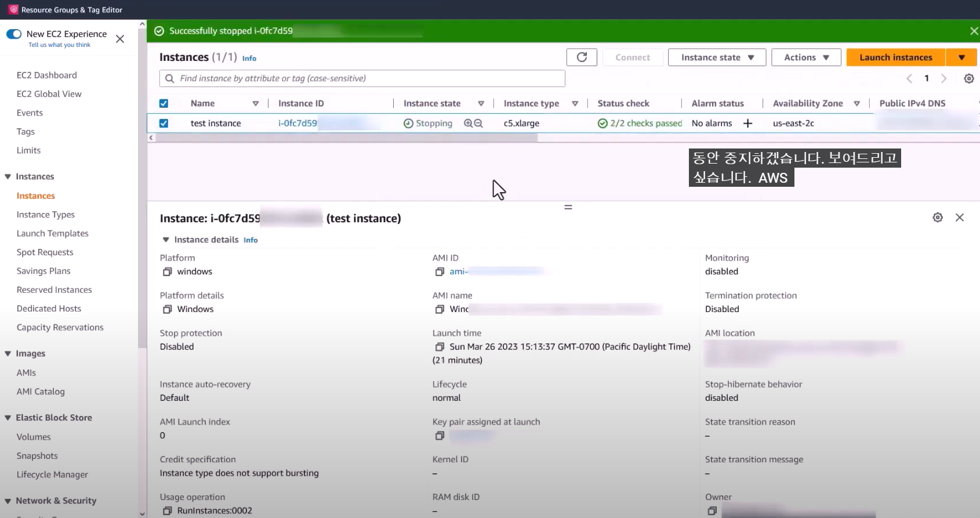Filter Instance state column arrow
Viewport: 980px width, 518px height.
[481, 103]
